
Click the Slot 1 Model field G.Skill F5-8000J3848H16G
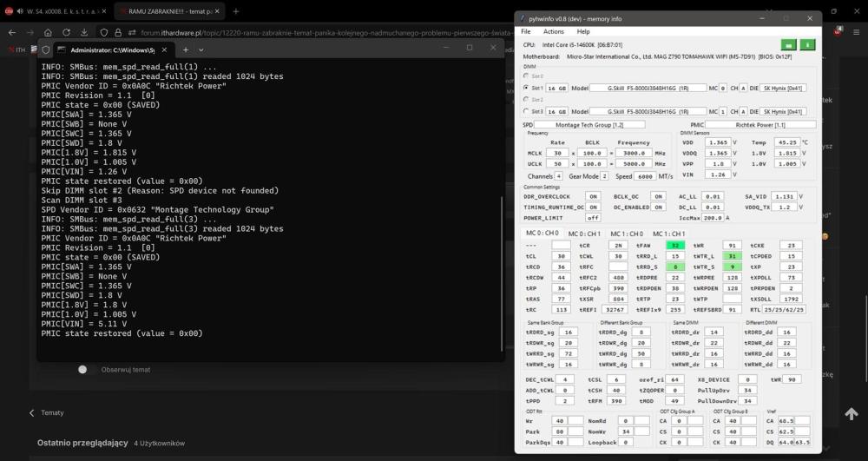648,88
